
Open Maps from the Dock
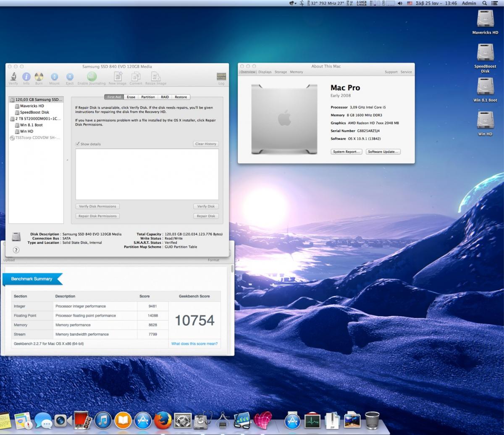[x=23, y=420]
